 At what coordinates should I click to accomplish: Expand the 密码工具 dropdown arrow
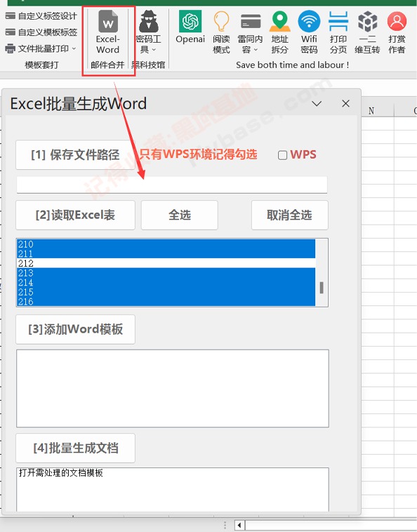tap(154, 50)
